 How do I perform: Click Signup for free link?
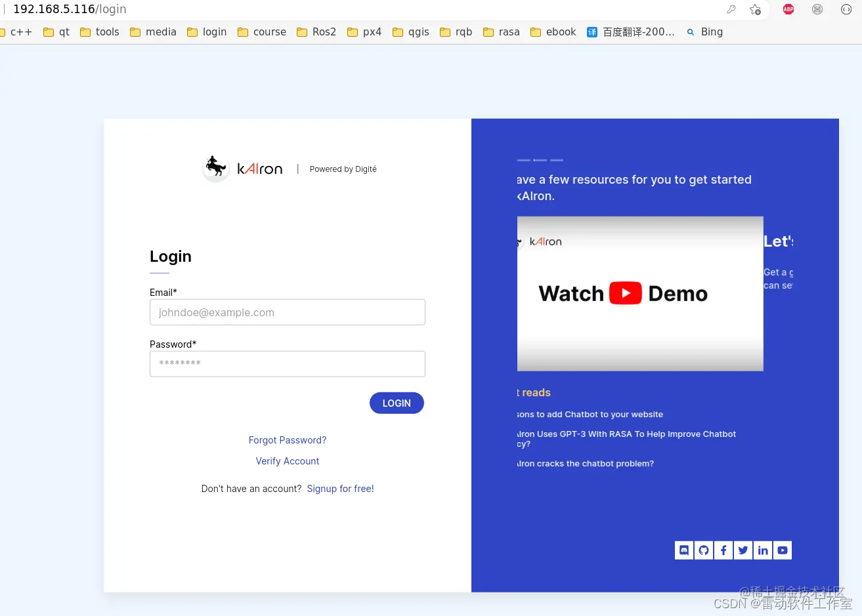340,489
